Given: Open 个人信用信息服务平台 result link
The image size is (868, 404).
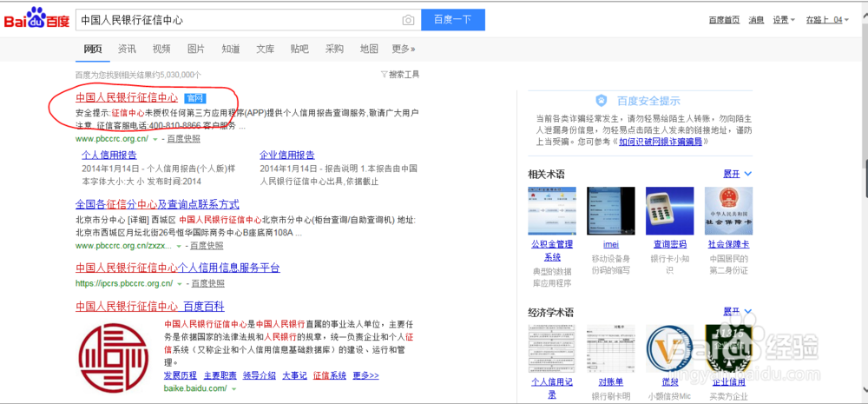Looking at the screenshot, I should pyautogui.click(x=178, y=268).
